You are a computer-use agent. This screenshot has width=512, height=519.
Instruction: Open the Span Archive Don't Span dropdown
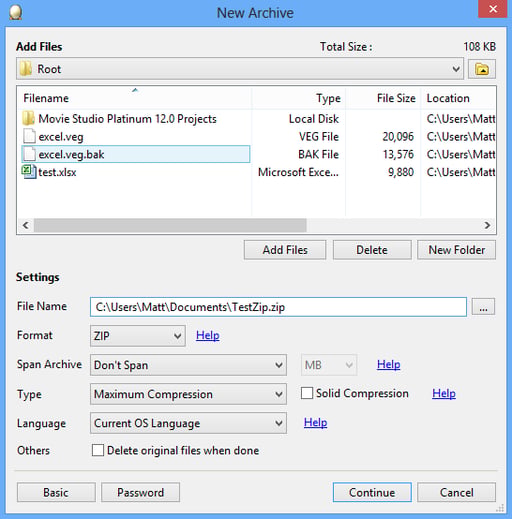coord(188,365)
